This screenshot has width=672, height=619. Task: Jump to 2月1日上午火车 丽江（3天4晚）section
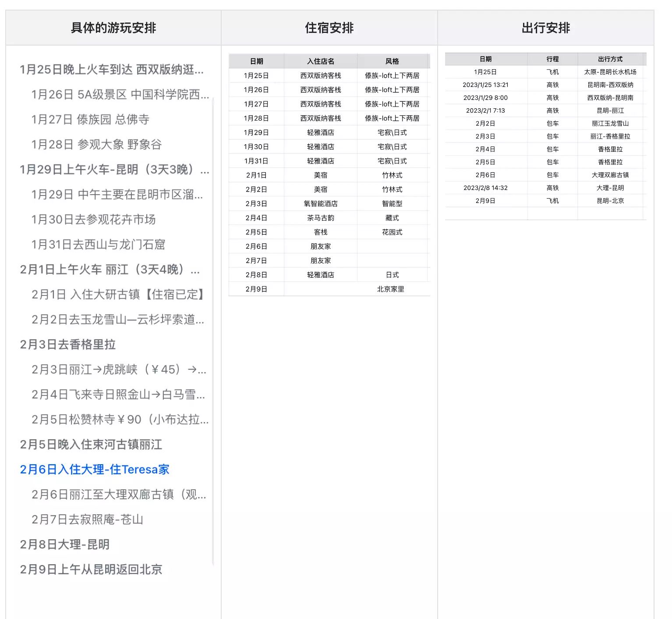tap(110, 270)
